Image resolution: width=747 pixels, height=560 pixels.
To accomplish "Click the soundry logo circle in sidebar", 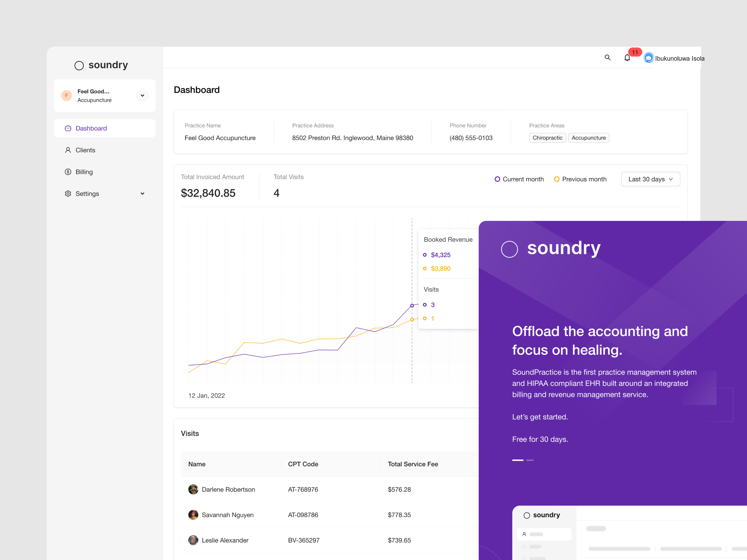I will tap(79, 65).
